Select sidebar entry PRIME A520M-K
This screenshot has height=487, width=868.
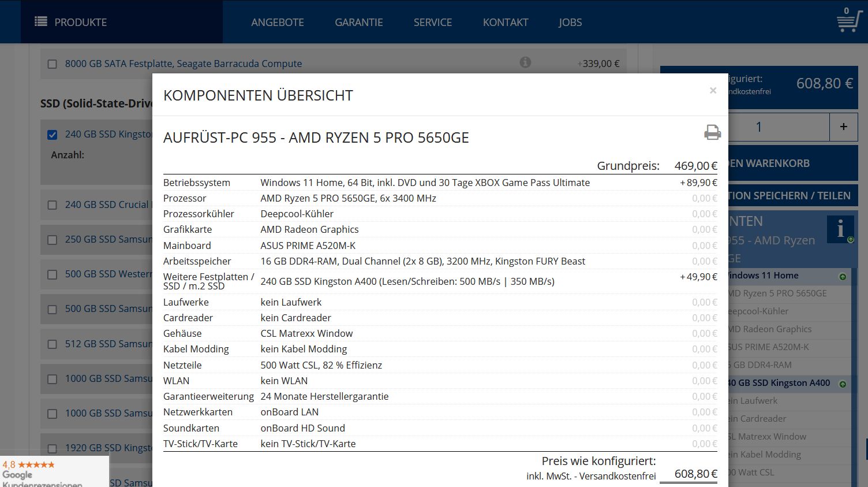coord(789,347)
